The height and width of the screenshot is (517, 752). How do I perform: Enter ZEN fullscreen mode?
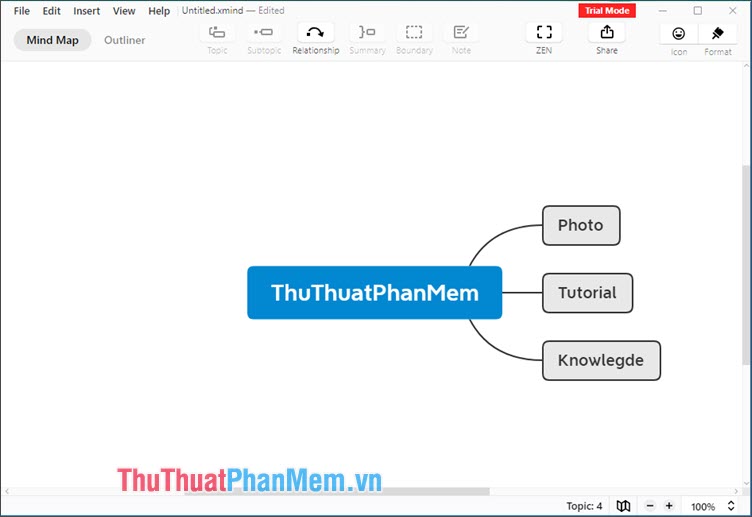click(x=544, y=33)
